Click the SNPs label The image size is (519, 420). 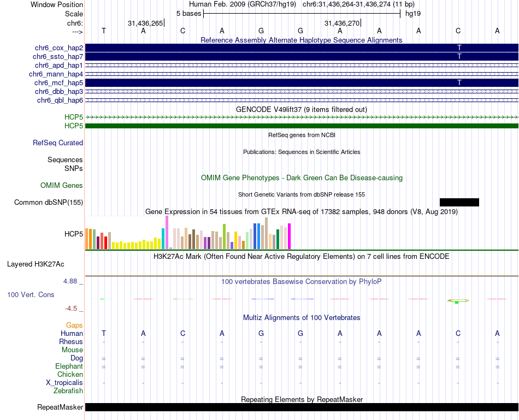pos(74,168)
